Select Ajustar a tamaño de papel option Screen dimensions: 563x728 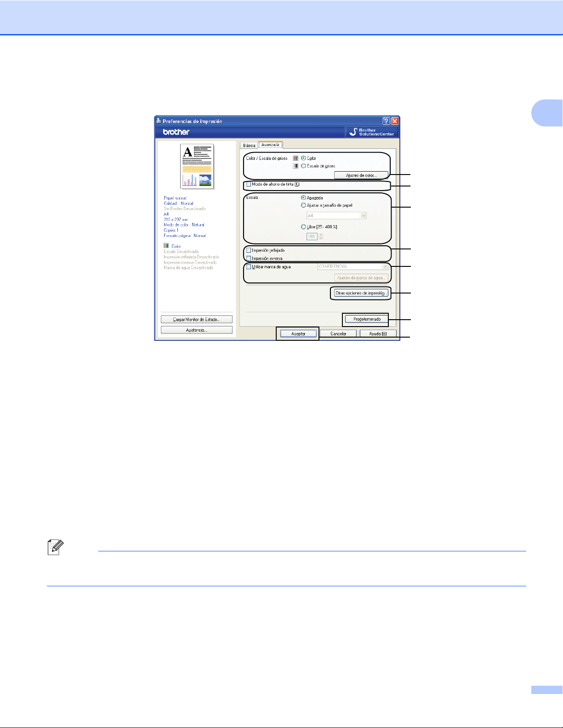coord(303,205)
